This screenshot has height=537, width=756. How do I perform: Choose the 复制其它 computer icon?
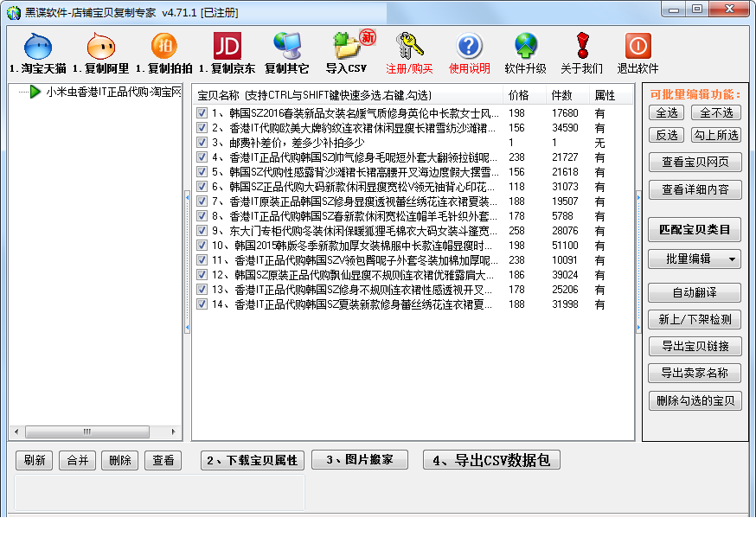coord(287,47)
